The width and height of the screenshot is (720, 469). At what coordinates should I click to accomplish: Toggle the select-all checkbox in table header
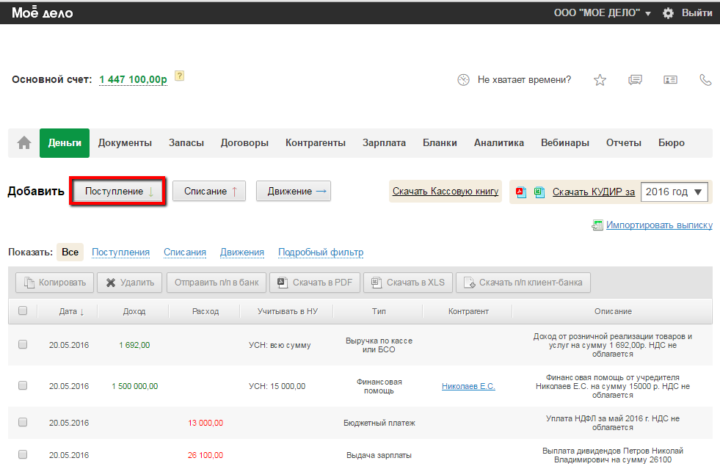click(x=22, y=311)
